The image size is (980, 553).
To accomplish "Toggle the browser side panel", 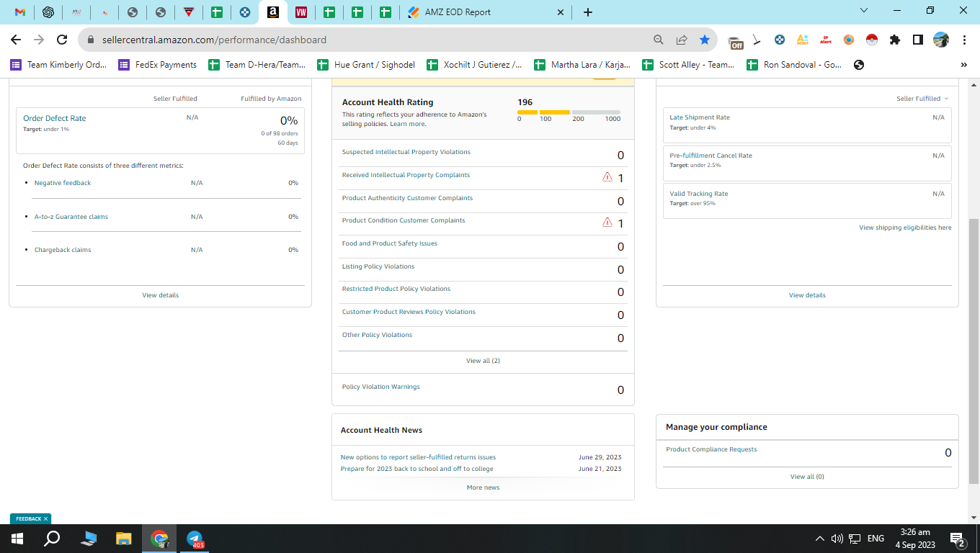I will click(918, 40).
